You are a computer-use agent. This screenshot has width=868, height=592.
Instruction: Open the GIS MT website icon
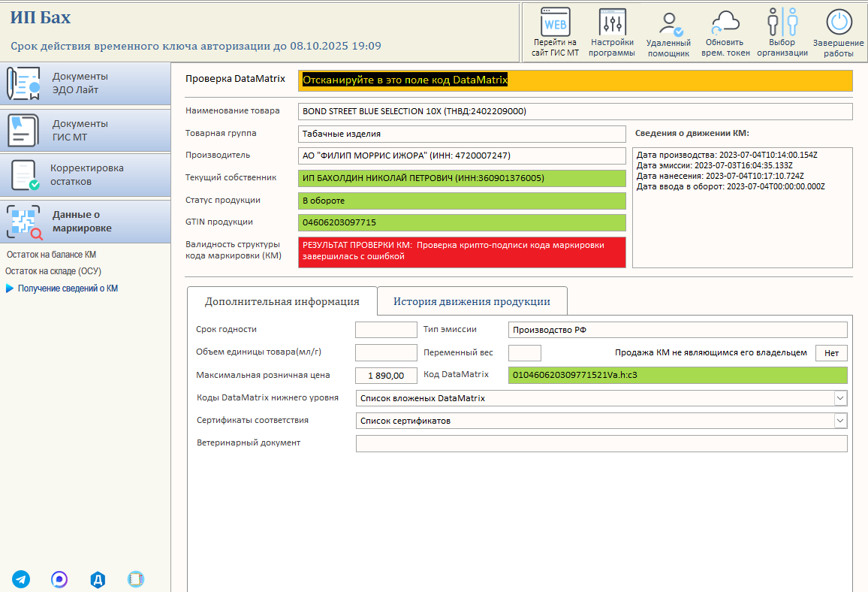click(555, 23)
